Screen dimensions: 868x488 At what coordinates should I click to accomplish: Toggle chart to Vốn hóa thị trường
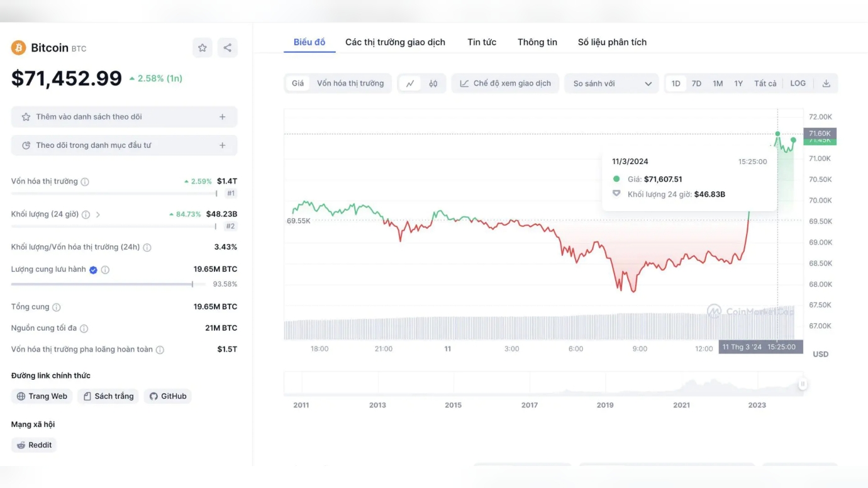pos(350,84)
